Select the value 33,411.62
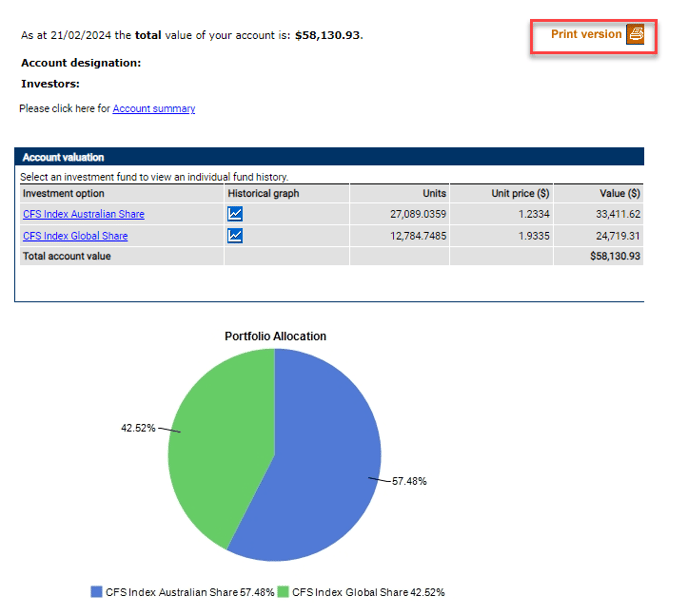The image size is (688, 615). point(618,214)
